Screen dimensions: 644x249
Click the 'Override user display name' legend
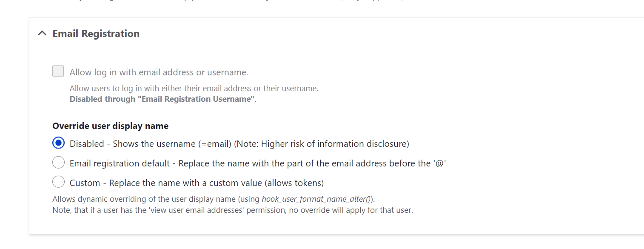click(110, 126)
